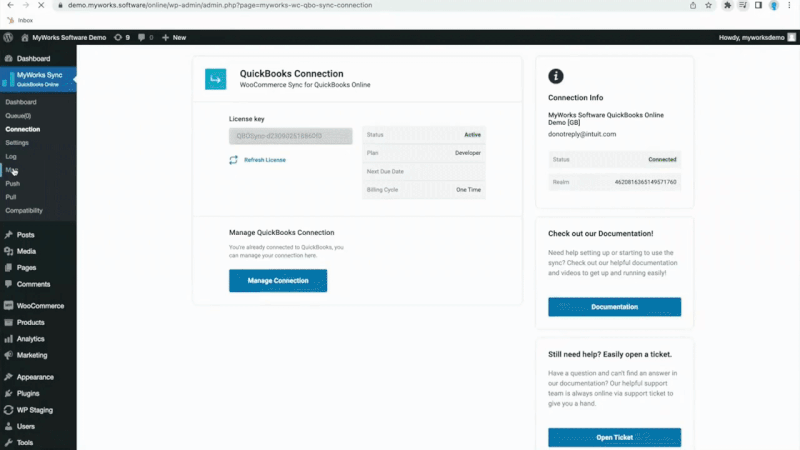
Task: Toggle the browser side panel icon
Action: [x=758, y=5]
